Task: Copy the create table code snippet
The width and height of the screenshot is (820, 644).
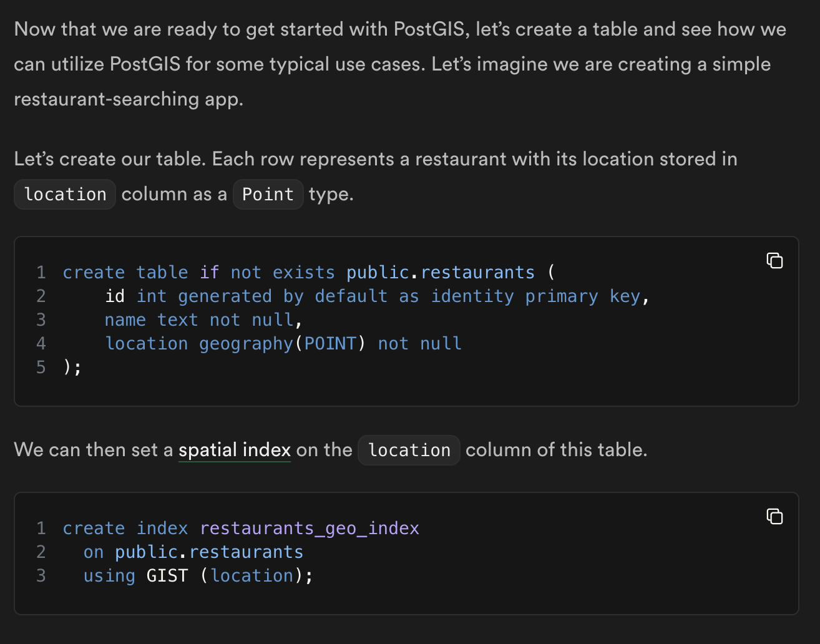Action: tap(774, 261)
